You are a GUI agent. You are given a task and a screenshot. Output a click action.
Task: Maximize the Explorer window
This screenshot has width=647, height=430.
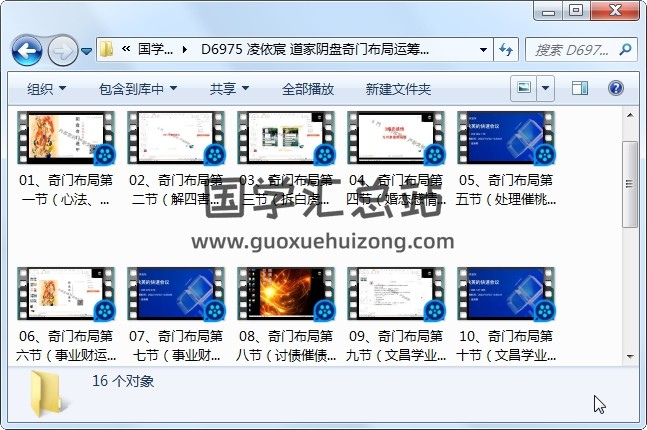click(x=576, y=11)
